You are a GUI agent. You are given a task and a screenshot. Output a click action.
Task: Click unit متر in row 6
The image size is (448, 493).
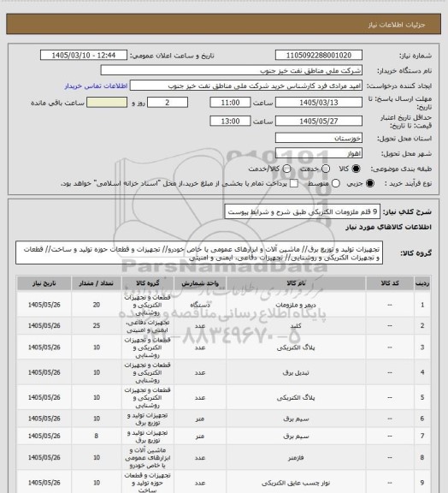pos(200,419)
